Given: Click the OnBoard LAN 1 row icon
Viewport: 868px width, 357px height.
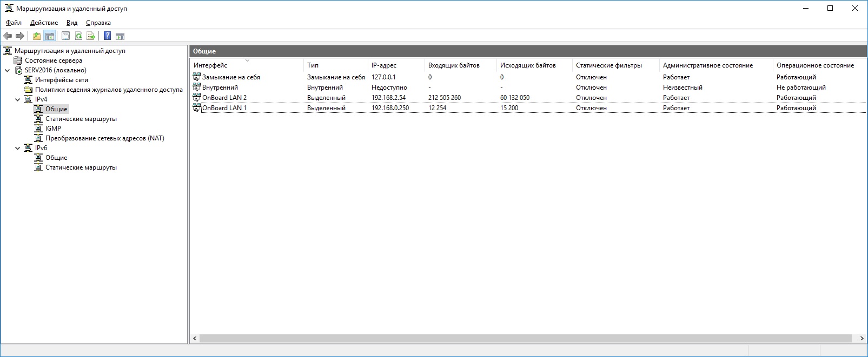Looking at the screenshot, I should [197, 107].
